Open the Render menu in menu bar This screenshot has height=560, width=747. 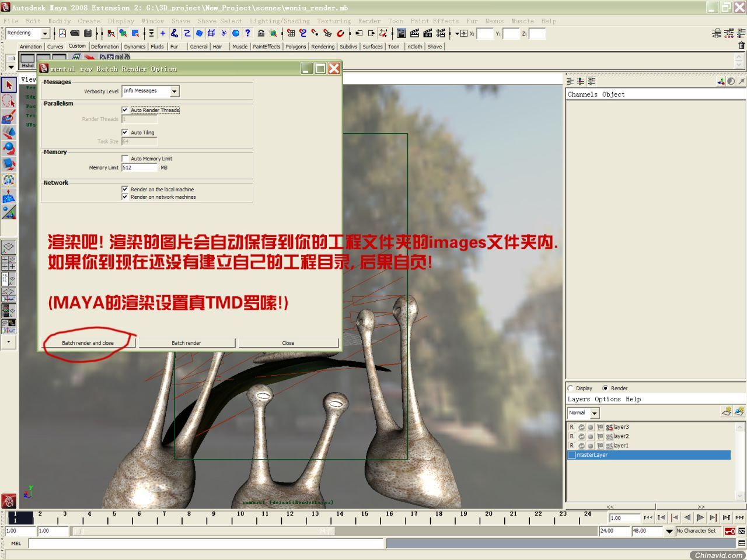[x=369, y=21]
